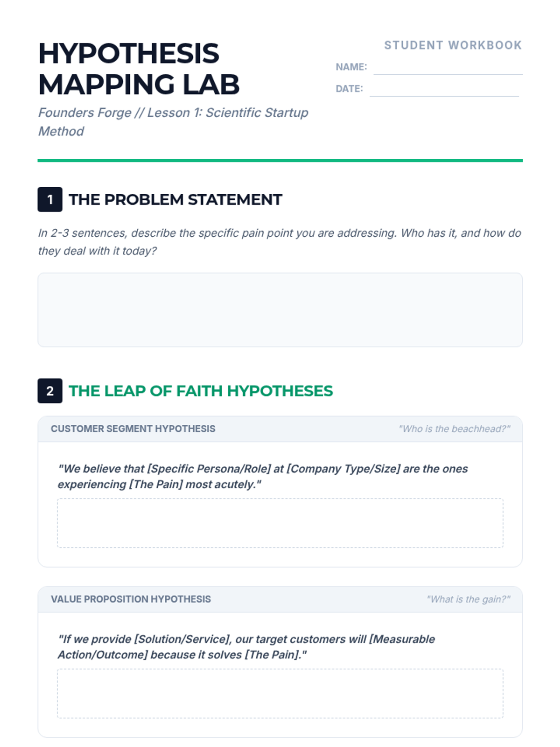Click the "What is the gain?" hint
This screenshot has width=560, height=747.
(x=468, y=599)
